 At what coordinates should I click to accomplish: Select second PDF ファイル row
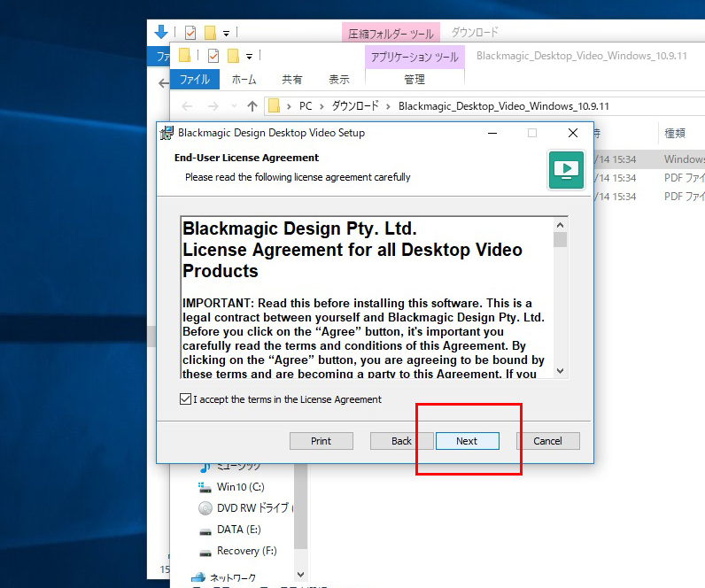point(649,197)
